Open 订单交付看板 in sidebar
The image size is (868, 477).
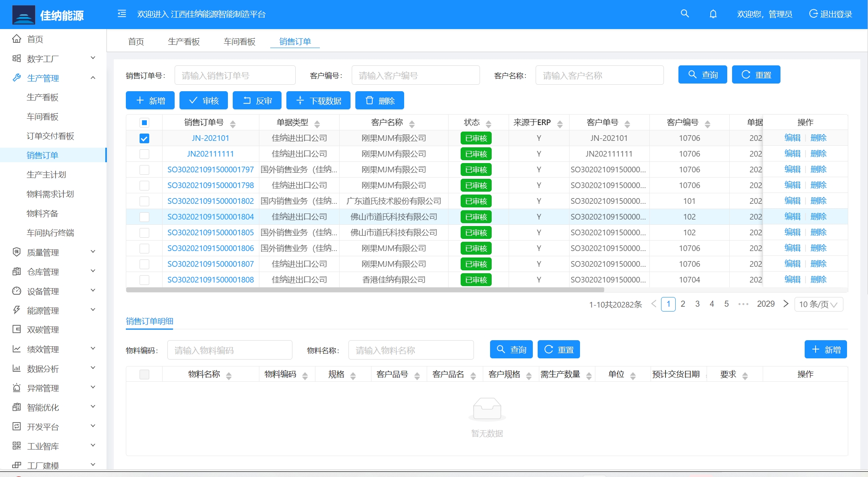tap(50, 136)
